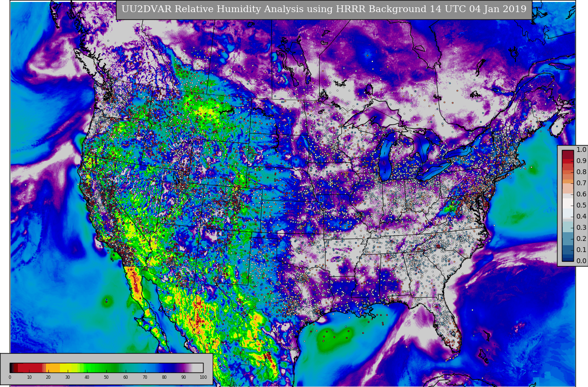Click the 0.8 label on the right legend
588x387 pixels.
(x=581, y=172)
